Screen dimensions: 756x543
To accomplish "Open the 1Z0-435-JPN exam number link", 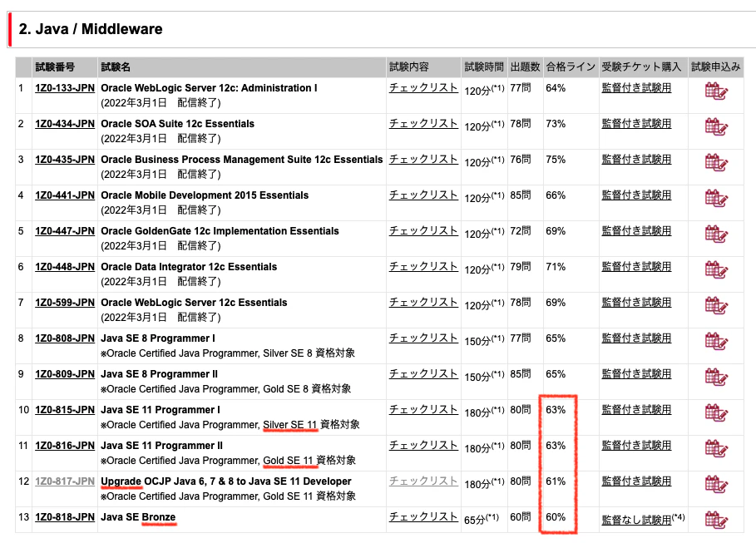I will [65, 159].
